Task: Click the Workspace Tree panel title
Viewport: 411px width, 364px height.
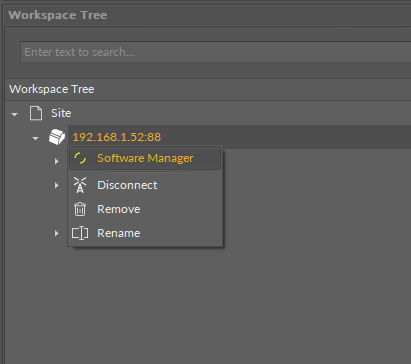Action: [x=58, y=15]
